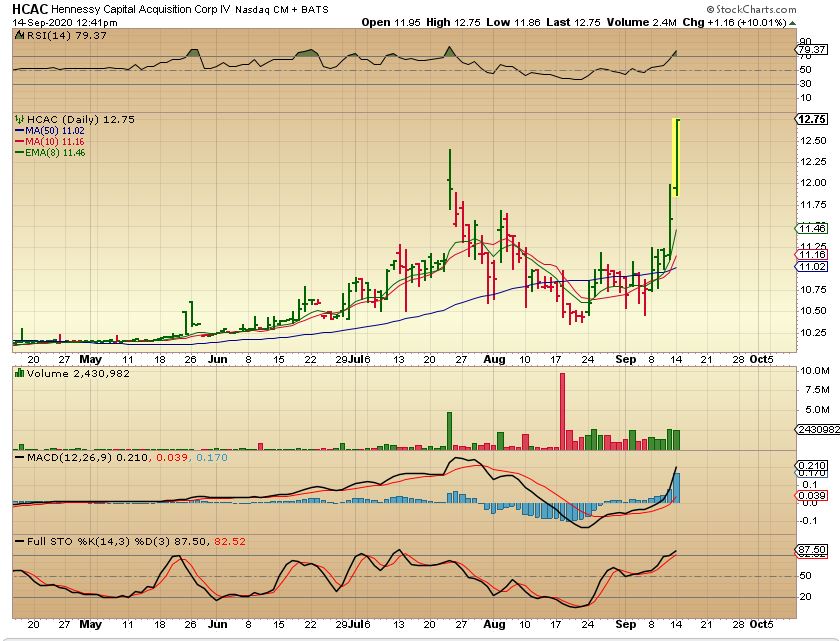Click the green up arrow beside Chg
Viewport: 840px width, 641px height.
point(792,23)
